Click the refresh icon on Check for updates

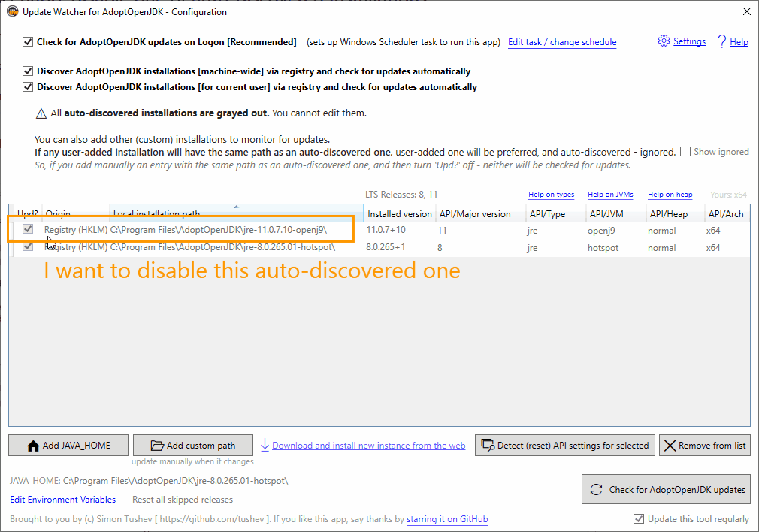(x=597, y=489)
